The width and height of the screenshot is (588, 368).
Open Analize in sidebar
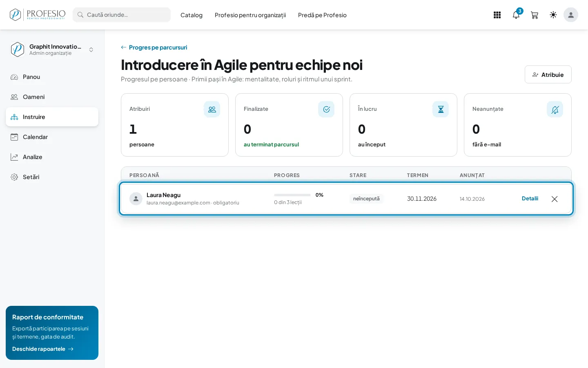[52, 157]
